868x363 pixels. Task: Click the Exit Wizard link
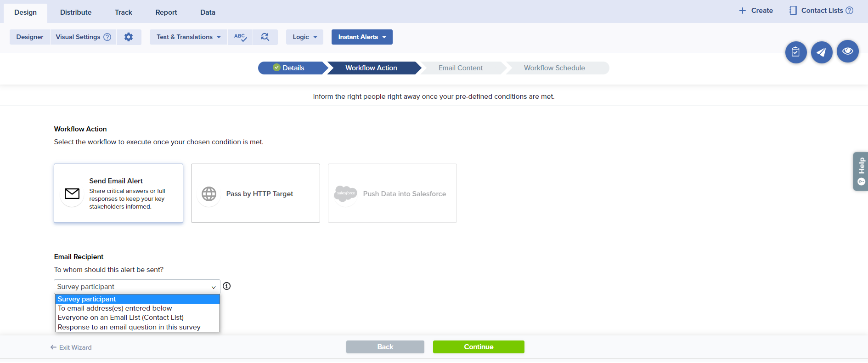coord(71,347)
